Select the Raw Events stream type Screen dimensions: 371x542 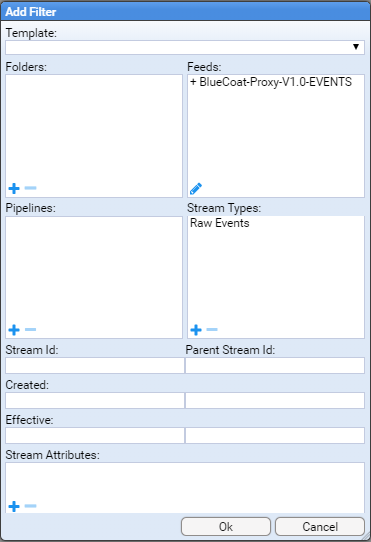point(220,223)
